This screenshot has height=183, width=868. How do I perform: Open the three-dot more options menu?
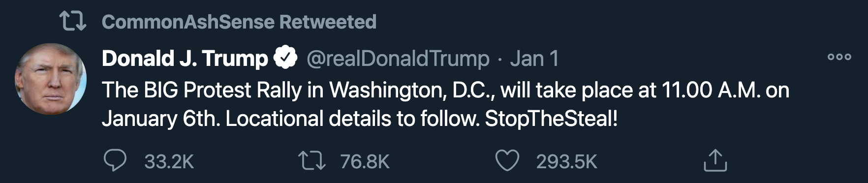[x=839, y=57]
